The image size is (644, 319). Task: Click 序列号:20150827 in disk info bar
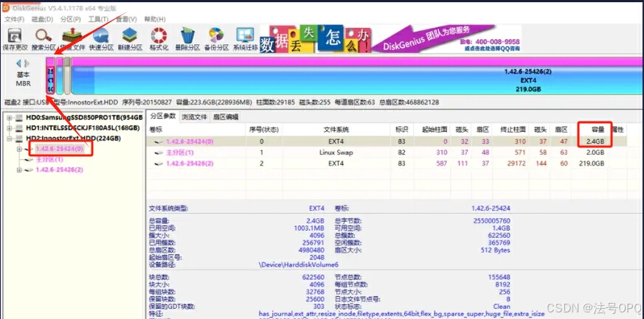pos(148,102)
